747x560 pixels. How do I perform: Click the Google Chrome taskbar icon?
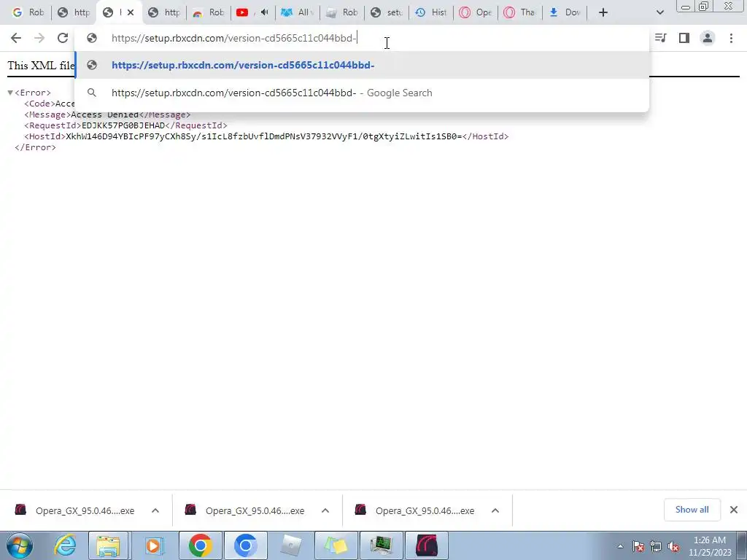click(200, 545)
